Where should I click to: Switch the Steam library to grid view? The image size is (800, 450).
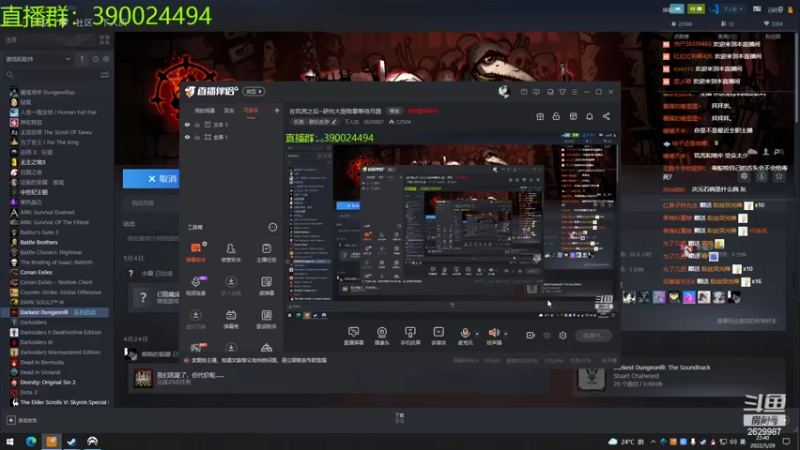click(105, 40)
